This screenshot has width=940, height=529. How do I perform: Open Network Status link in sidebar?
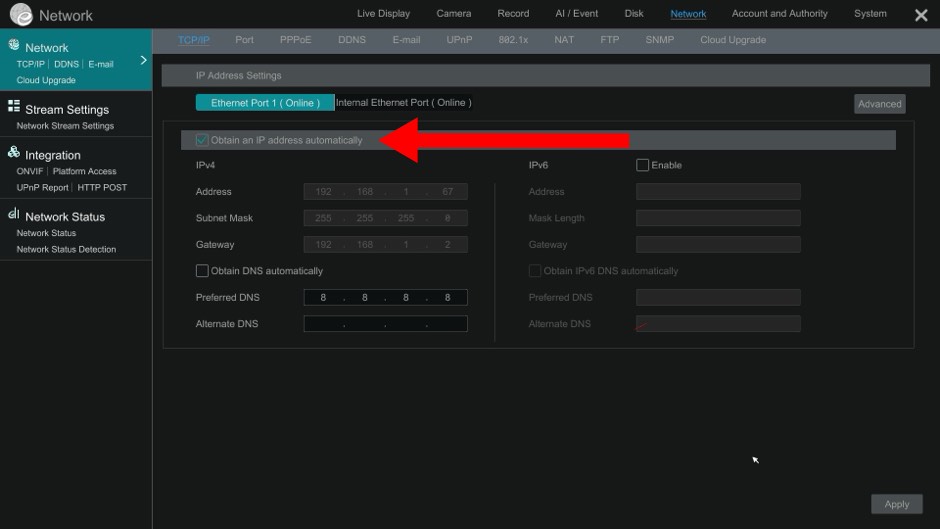point(46,233)
